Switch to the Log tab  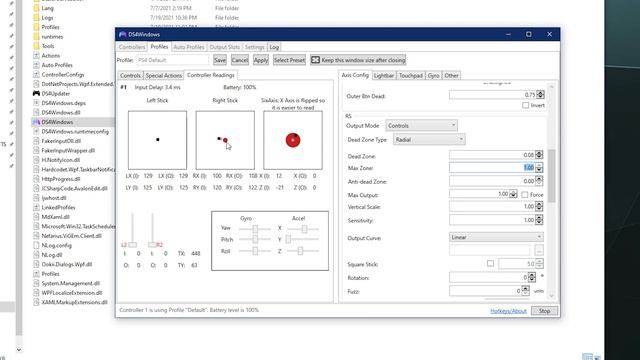(x=274, y=47)
